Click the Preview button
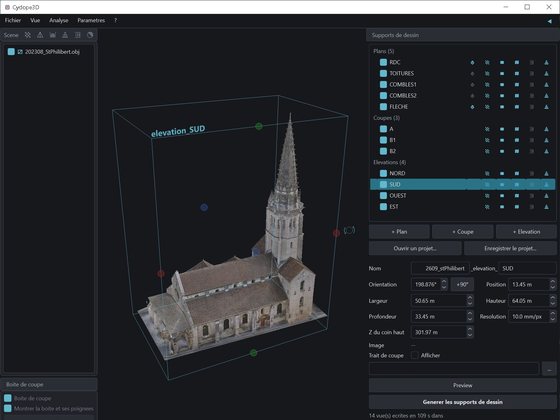 pos(463,385)
